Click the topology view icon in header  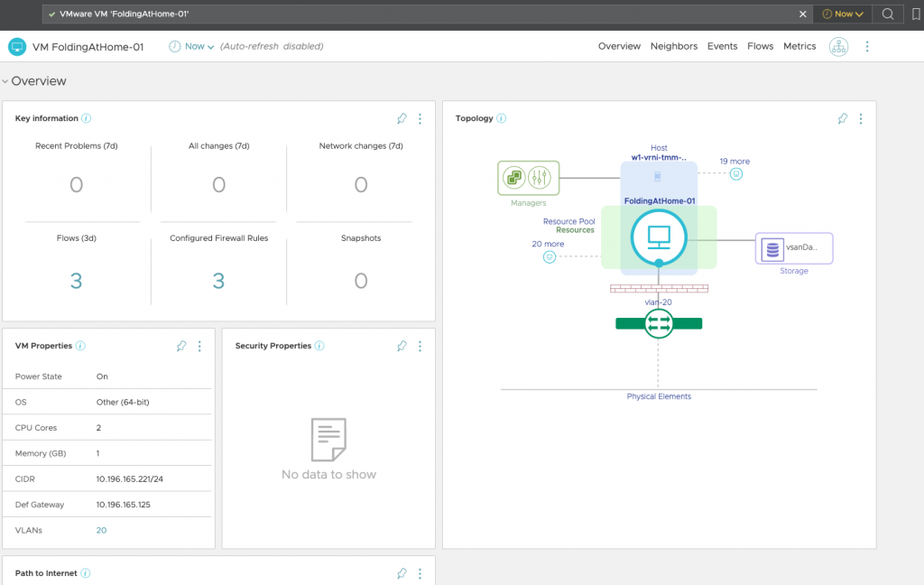[839, 46]
